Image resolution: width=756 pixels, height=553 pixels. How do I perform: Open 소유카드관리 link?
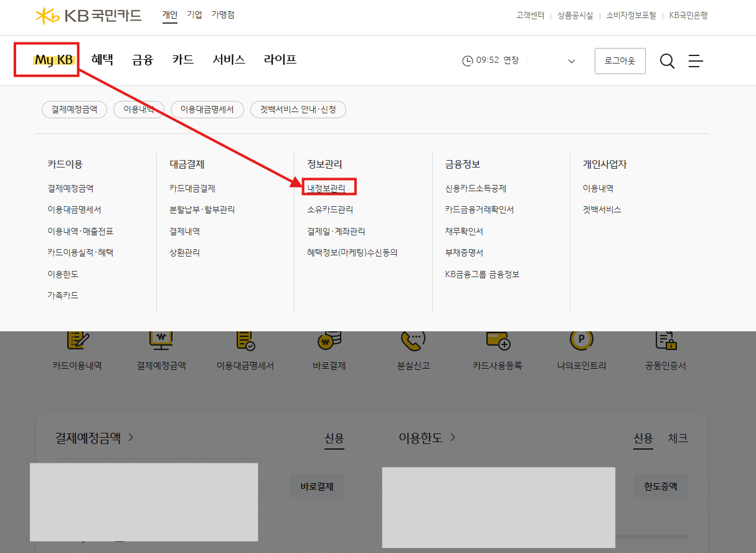(x=330, y=210)
